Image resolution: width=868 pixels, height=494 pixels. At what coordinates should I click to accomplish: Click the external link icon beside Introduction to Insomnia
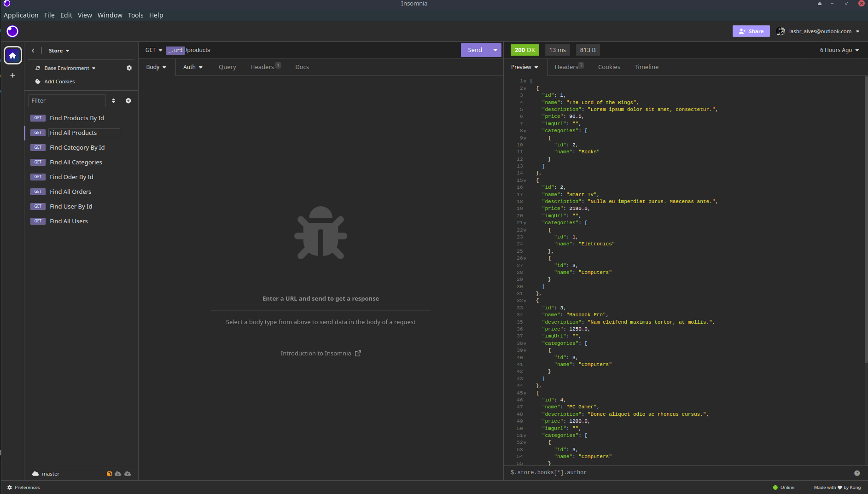tap(358, 354)
